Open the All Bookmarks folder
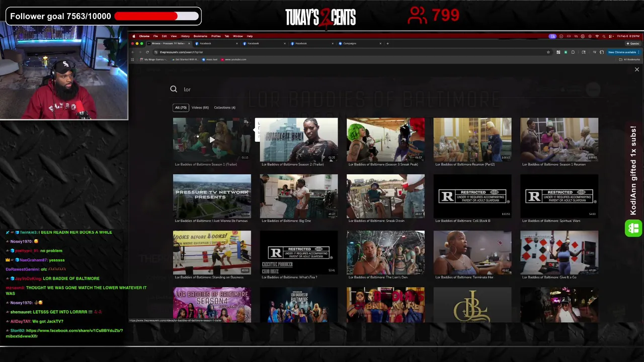644x362 pixels. (x=629, y=59)
